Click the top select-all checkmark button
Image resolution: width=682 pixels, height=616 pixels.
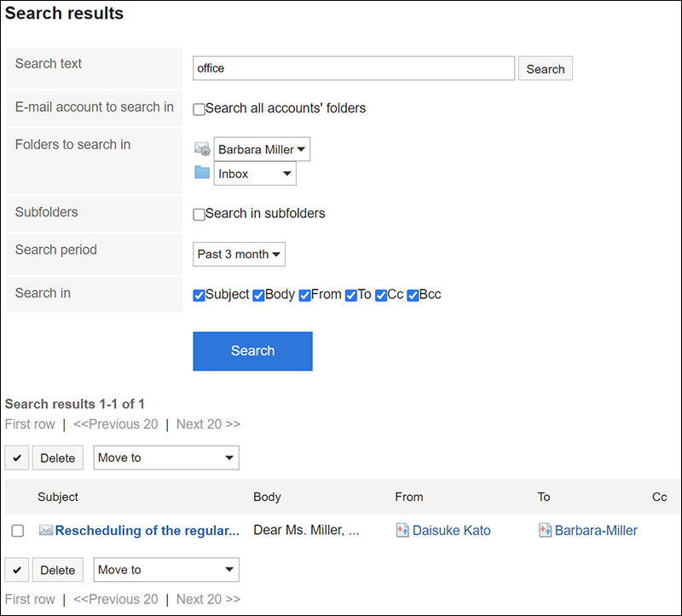tap(17, 458)
